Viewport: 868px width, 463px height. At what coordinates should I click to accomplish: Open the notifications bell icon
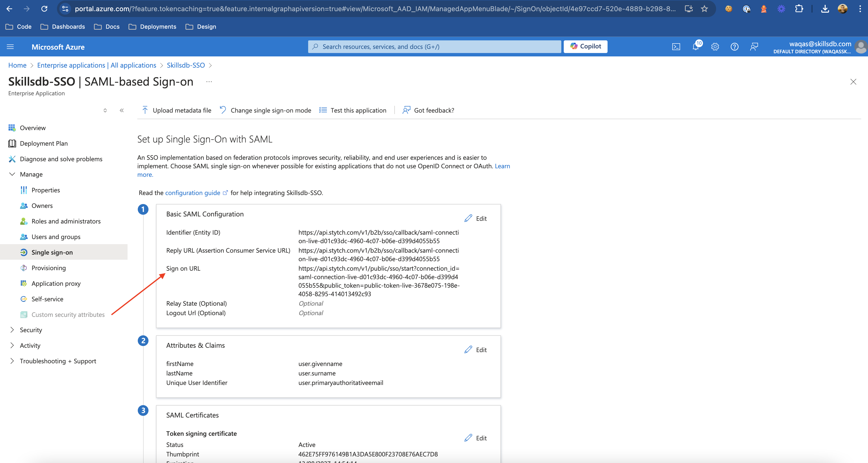695,47
